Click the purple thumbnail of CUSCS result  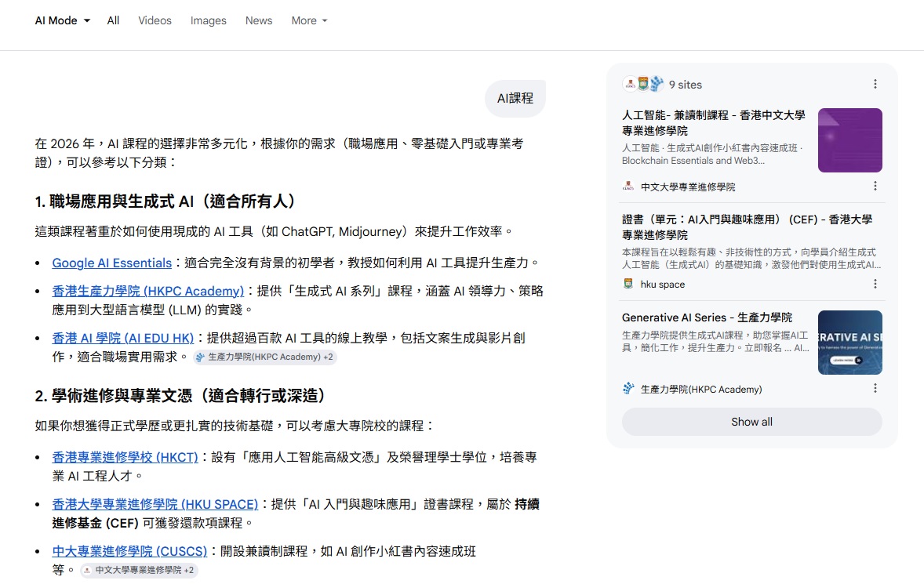click(x=849, y=140)
